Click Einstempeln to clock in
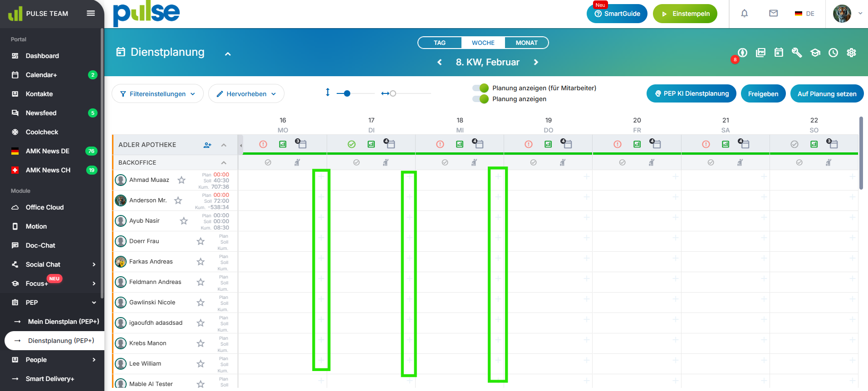The height and width of the screenshot is (391, 868). coord(685,14)
